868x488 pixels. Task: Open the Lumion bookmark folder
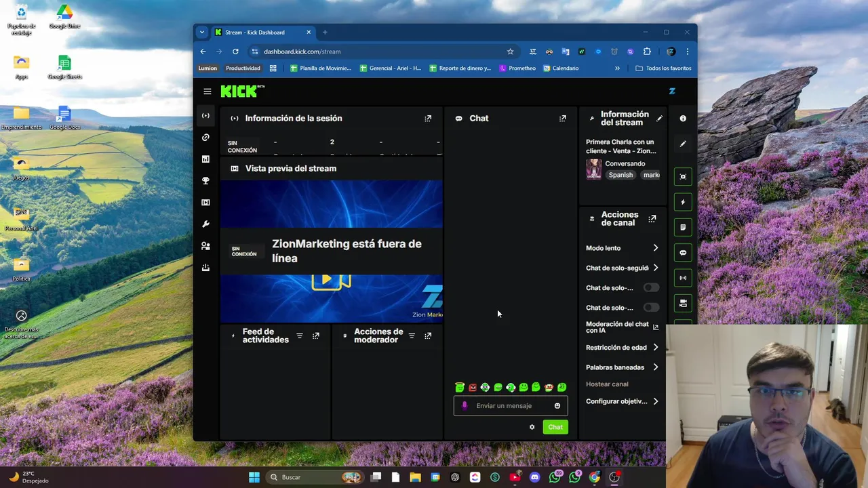pos(208,68)
